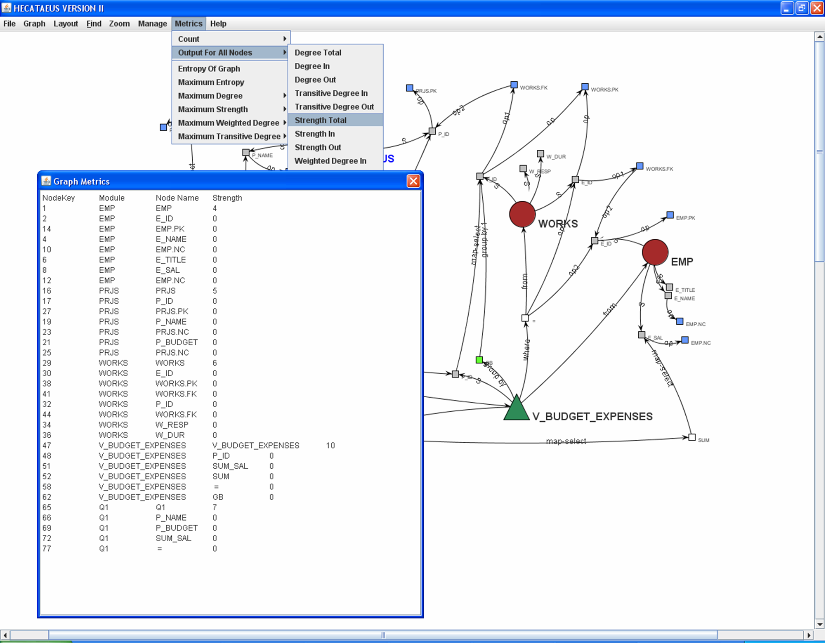
Task: Click the blue EMP.PK constraint node
Action: tap(670, 215)
